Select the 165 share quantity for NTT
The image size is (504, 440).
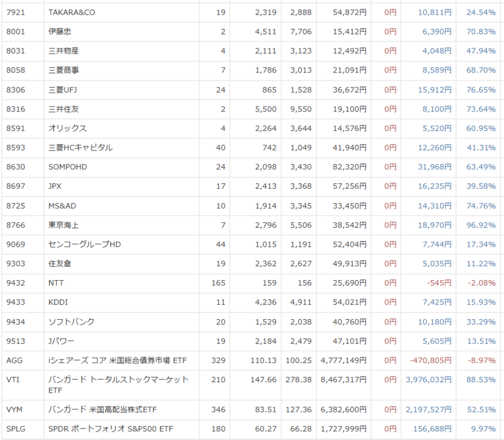tap(219, 283)
